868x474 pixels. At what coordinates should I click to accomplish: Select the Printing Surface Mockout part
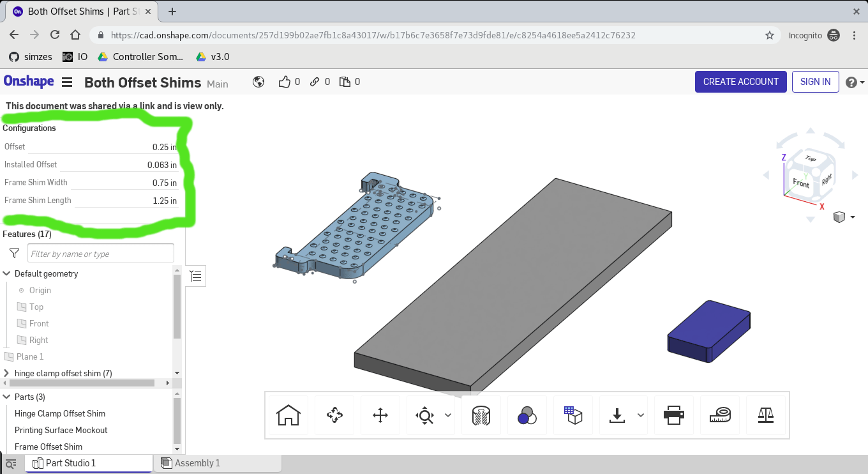click(x=61, y=430)
